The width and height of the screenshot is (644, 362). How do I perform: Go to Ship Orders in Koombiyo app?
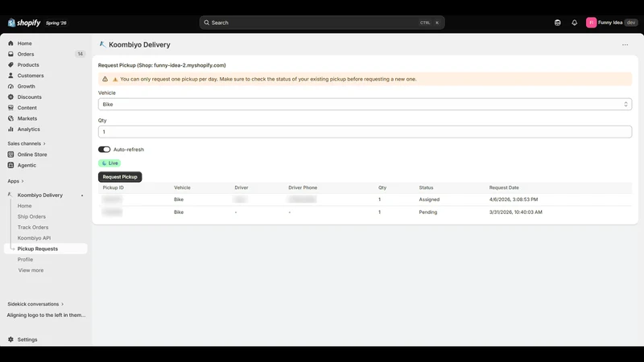pos(31,216)
